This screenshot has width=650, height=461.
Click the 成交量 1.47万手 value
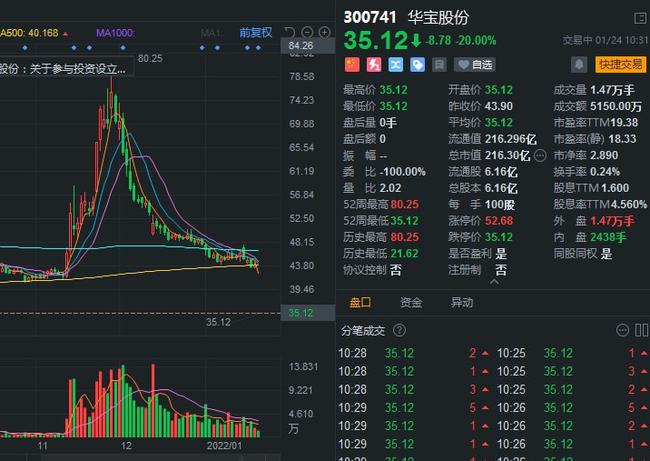click(x=612, y=90)
